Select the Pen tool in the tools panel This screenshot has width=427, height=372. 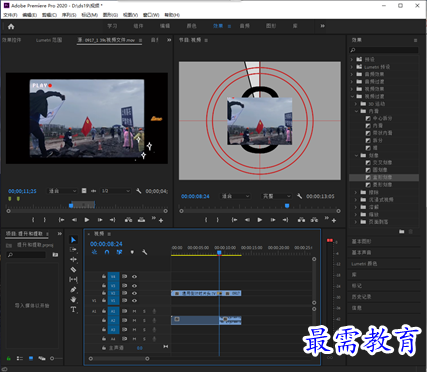pyautogui.click(x=73, y=289)
